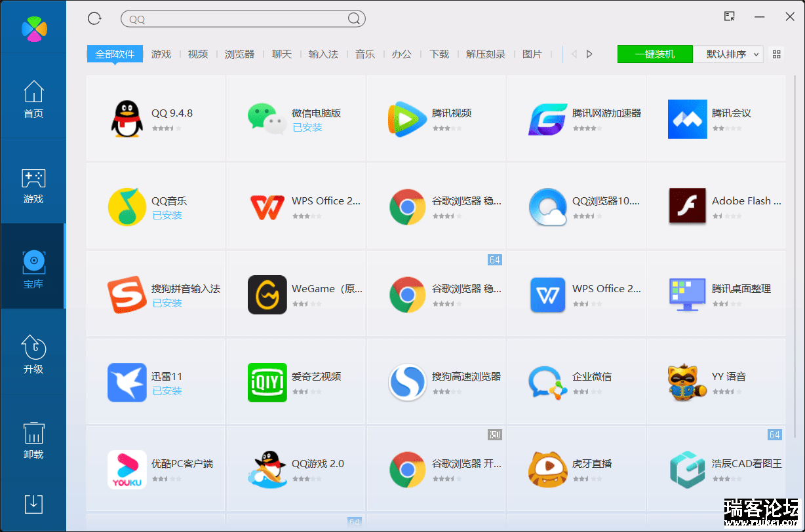Click the green 一键装机 button
805x532 pixels.
pyautogui.click(x=655, y=54)
